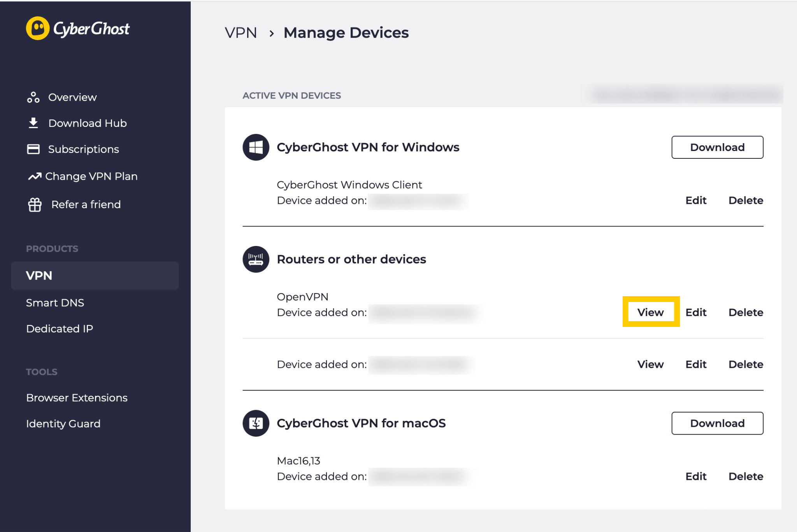Click the Overview icon in sidebar
The width and height of the screenshot is (797, 532).
point(33,97)
